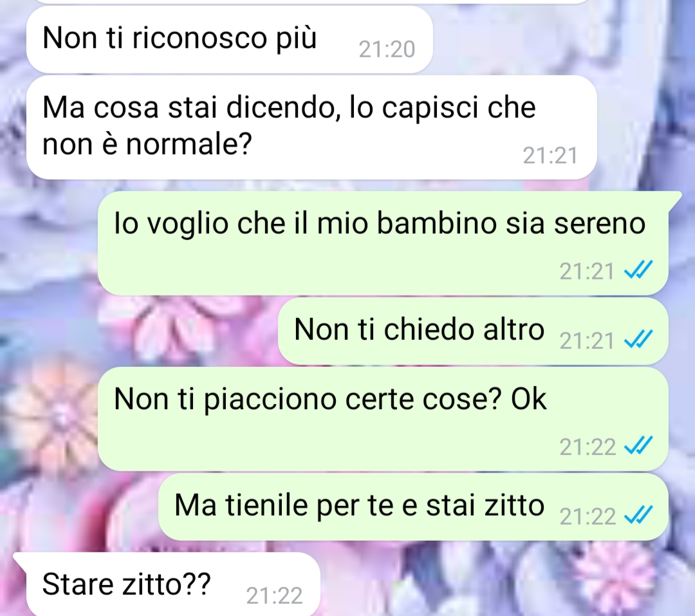Click 21:22 timestamp on "Stare zitto??"
The width and height of the screenshot is (695, 616).
pos(274,595)
